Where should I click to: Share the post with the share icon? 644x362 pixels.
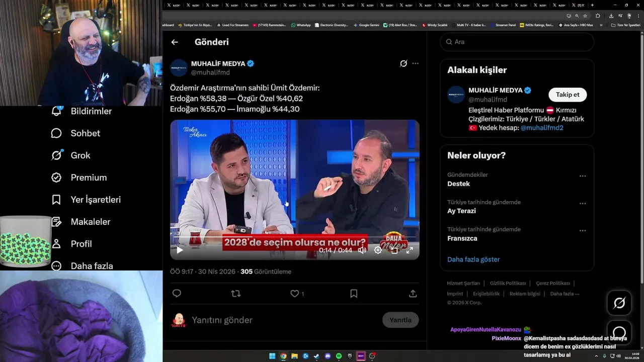click(413, 294)
